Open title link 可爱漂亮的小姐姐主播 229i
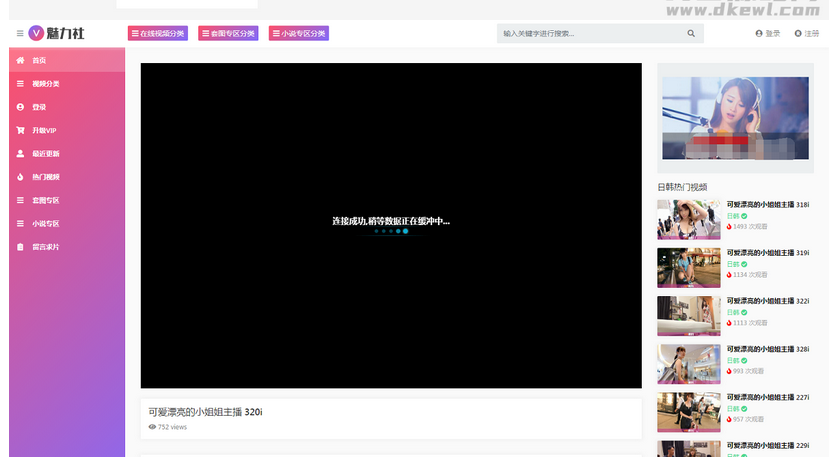This screenshot has width=831, height=457. (x=768, y=445)
